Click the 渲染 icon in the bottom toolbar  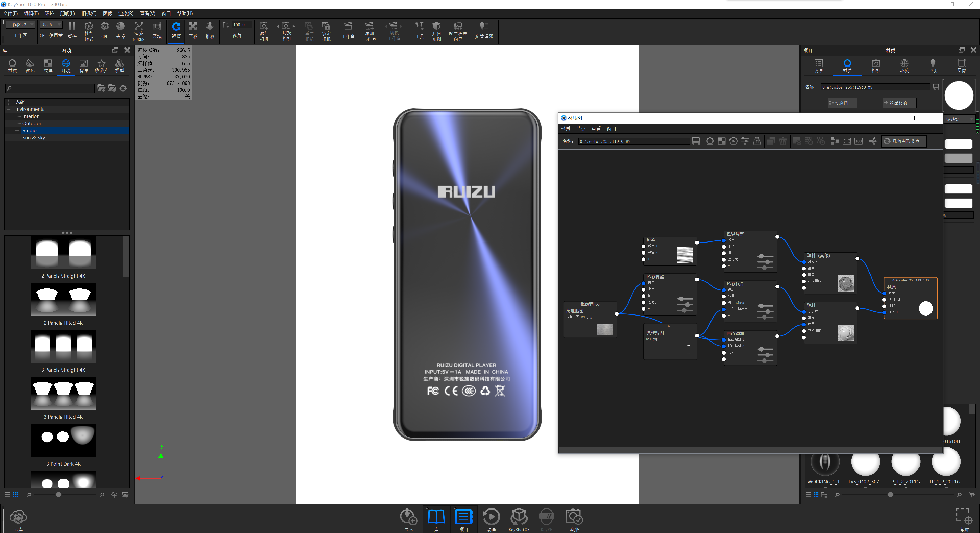pos(574,518)
